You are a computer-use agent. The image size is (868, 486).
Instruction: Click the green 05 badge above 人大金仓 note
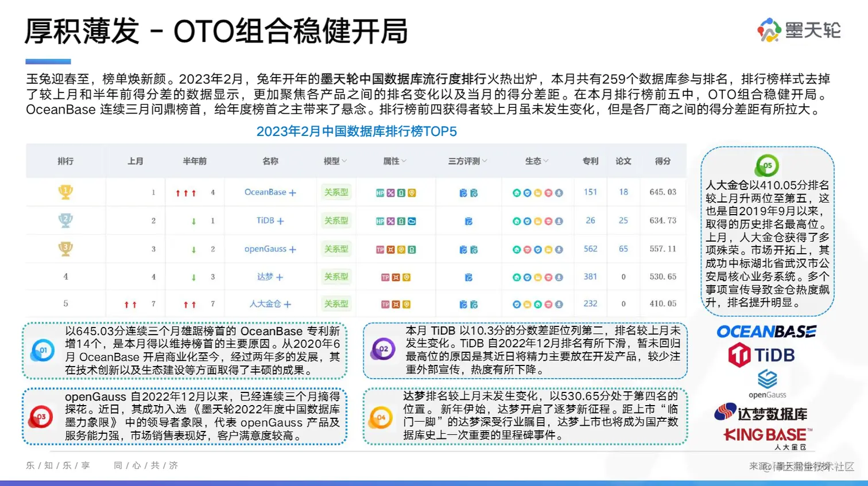coord(767,166)
